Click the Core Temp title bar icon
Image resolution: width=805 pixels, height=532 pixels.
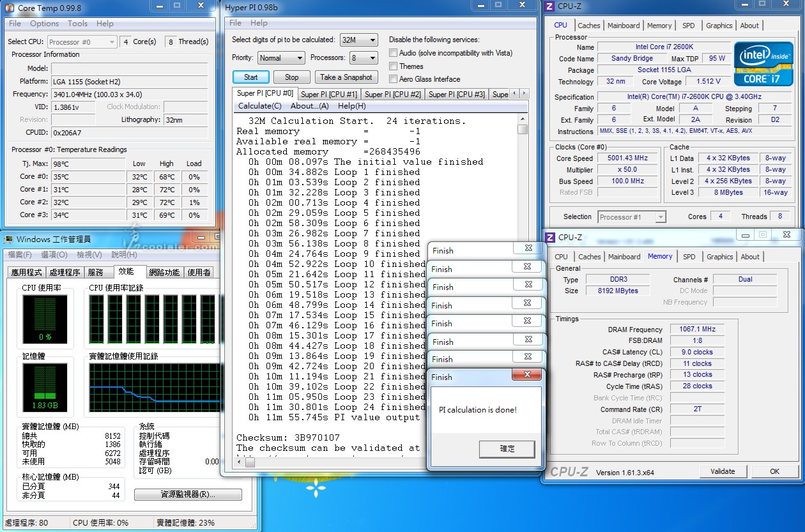point(9,8)
